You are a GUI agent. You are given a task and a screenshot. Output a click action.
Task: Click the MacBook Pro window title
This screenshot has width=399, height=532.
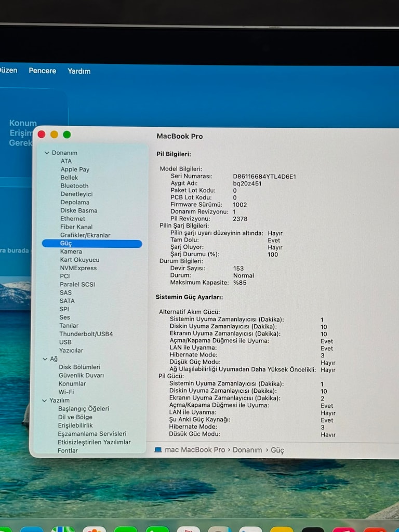click(180, 137)
